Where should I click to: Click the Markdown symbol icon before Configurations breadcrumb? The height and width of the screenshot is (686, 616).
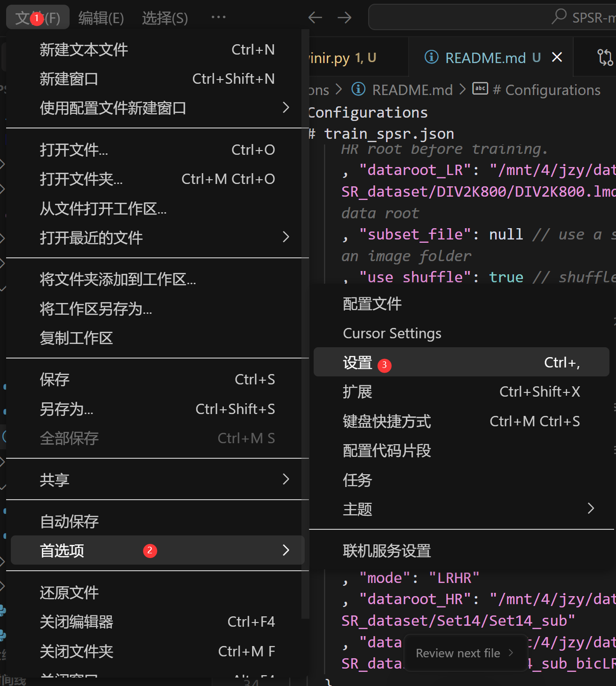(480, 88)
